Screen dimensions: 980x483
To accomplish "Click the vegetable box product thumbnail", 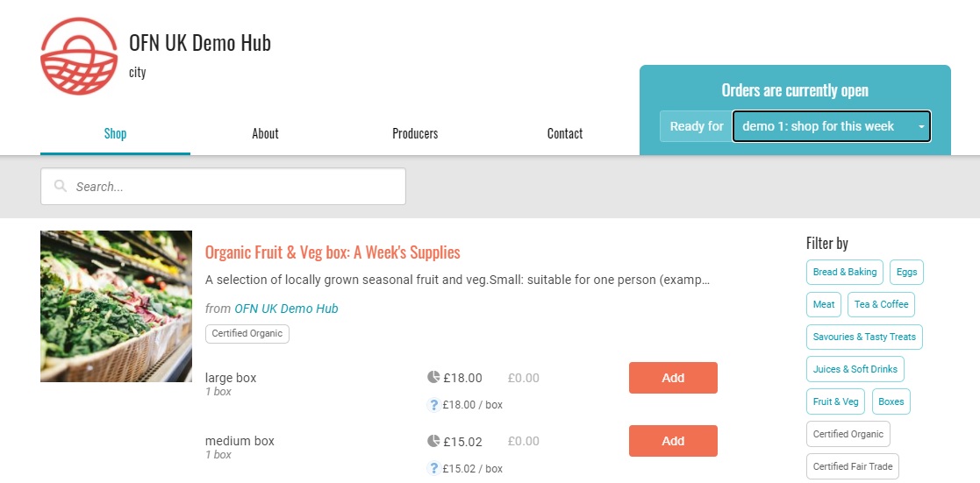I will click(116, 306).
